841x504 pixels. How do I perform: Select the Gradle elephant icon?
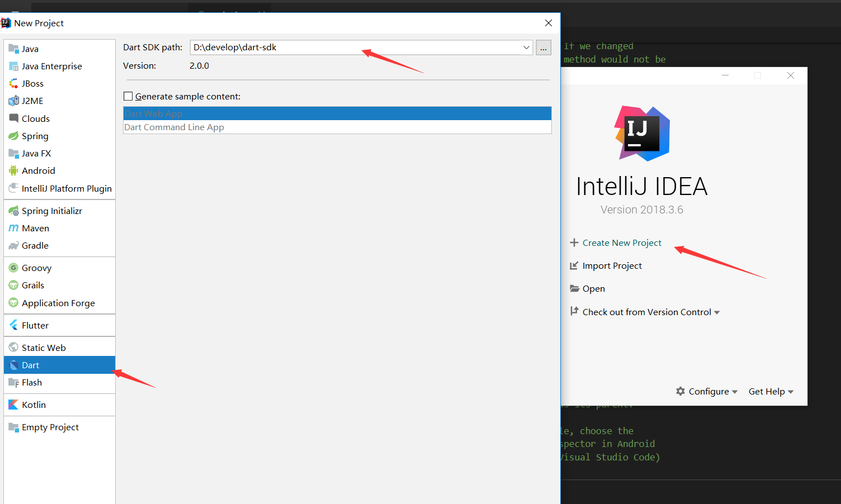[x=13, y=245]
